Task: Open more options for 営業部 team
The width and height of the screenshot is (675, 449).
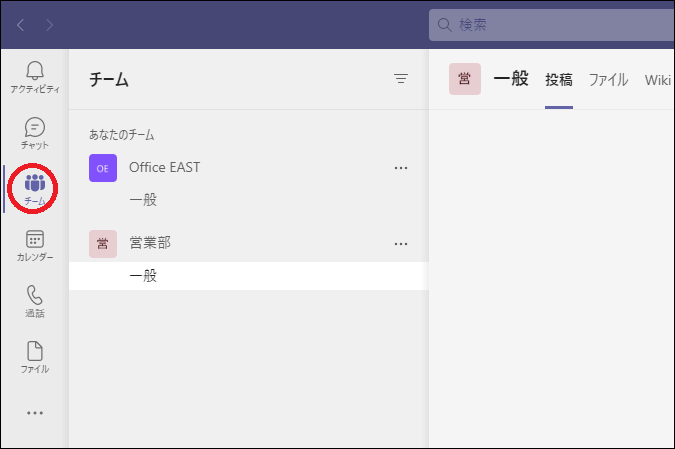Action: pos(401,243)
